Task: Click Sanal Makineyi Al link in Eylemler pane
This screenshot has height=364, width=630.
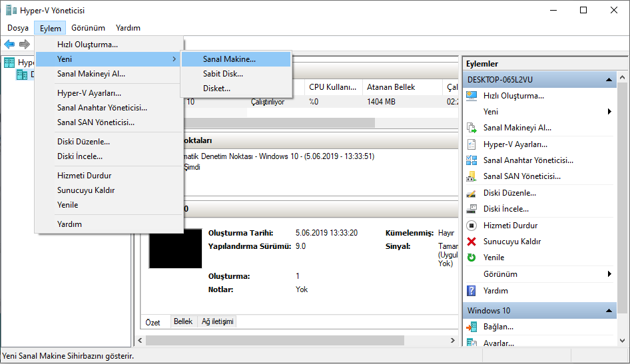Action: pyautogui.click(x=517, y=128)
